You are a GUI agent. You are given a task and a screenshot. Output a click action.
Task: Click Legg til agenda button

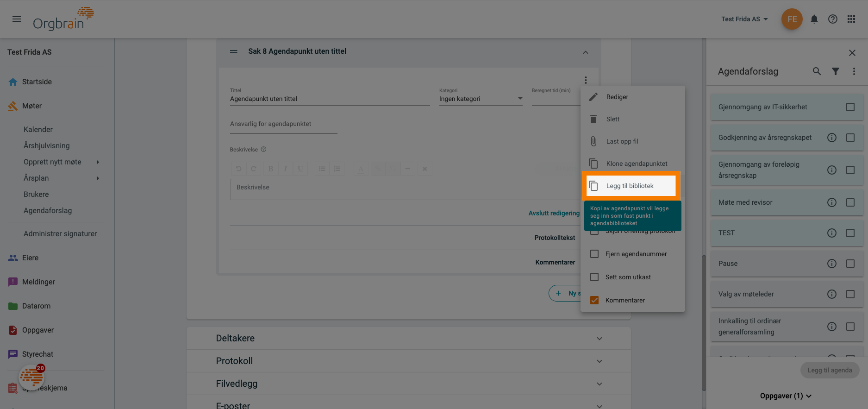830,370
